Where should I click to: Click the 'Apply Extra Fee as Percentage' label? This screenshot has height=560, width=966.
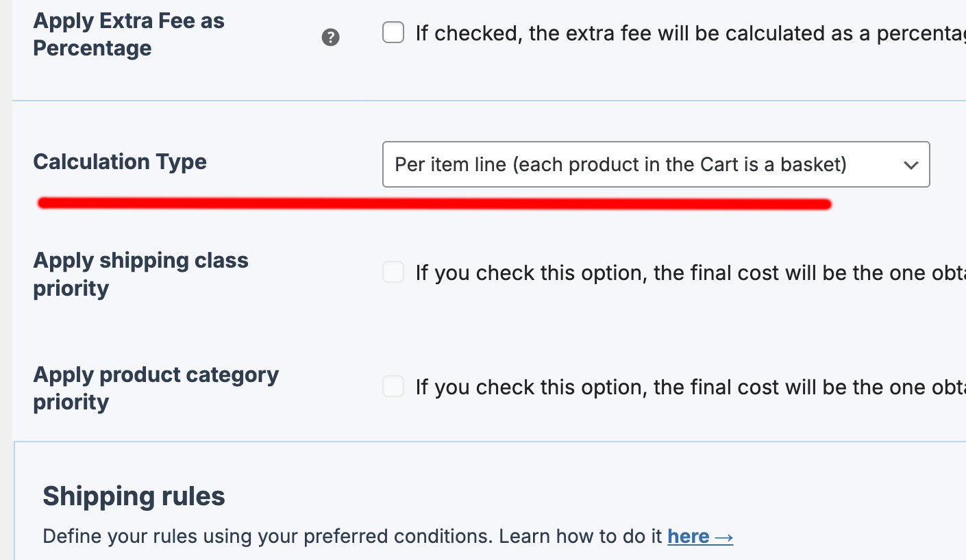129,34
